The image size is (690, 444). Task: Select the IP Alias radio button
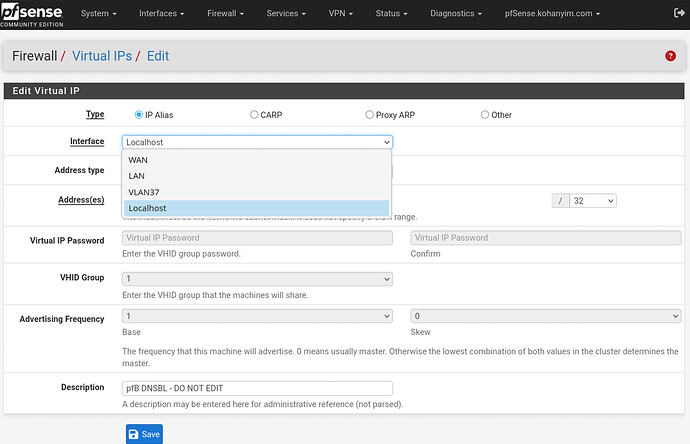139,115
